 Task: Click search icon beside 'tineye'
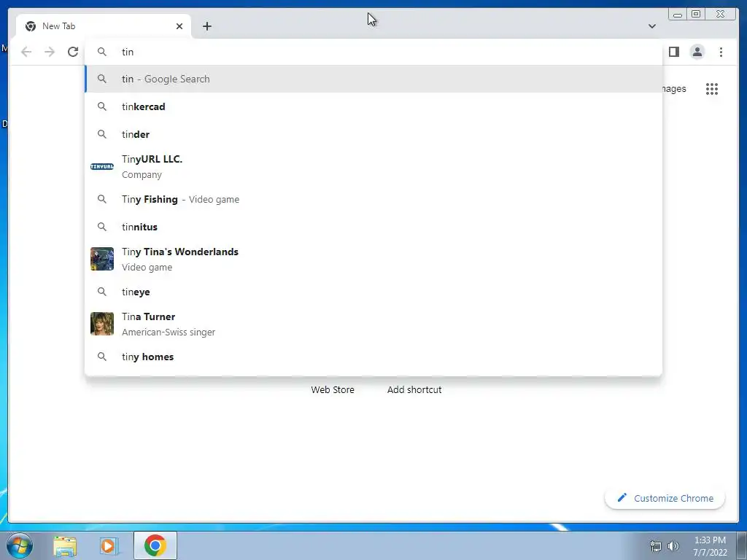(102, 292)
